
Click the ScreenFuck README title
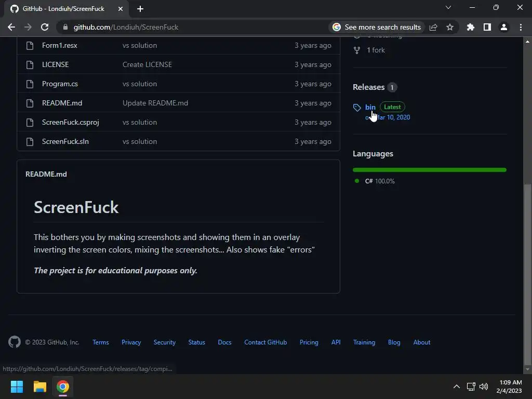76,207
